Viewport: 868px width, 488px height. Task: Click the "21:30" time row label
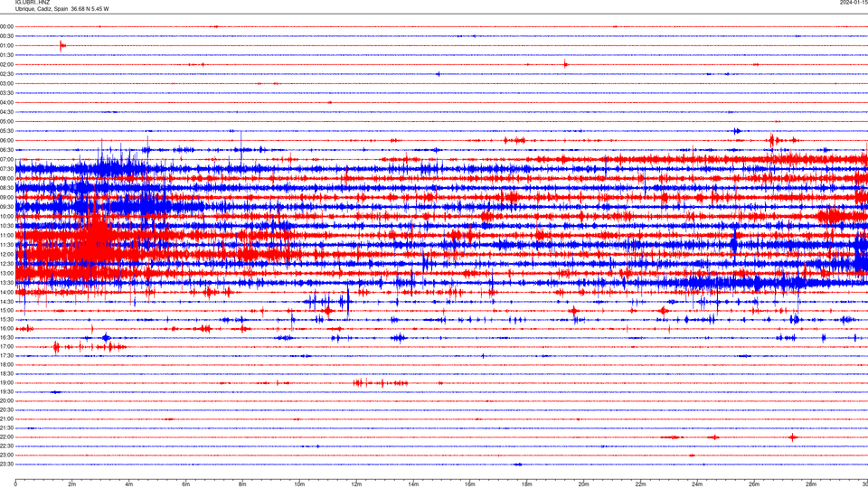point(6,428)
